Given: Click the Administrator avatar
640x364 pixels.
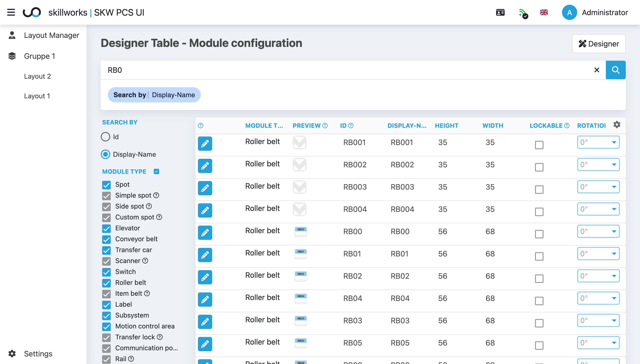Looking at the screenshot, I should coord(569,12).
